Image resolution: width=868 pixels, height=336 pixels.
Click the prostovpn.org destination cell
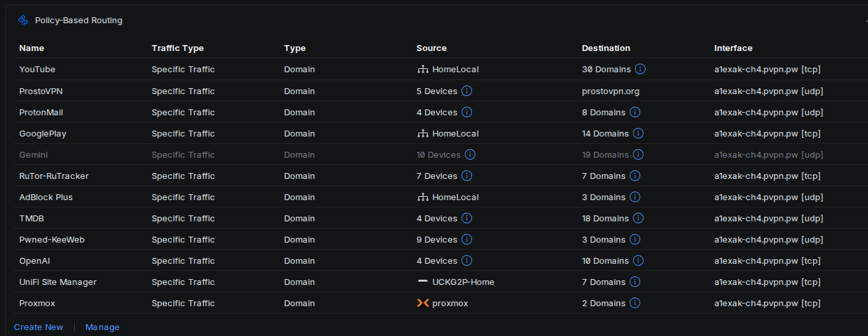[x=610, y=91]
